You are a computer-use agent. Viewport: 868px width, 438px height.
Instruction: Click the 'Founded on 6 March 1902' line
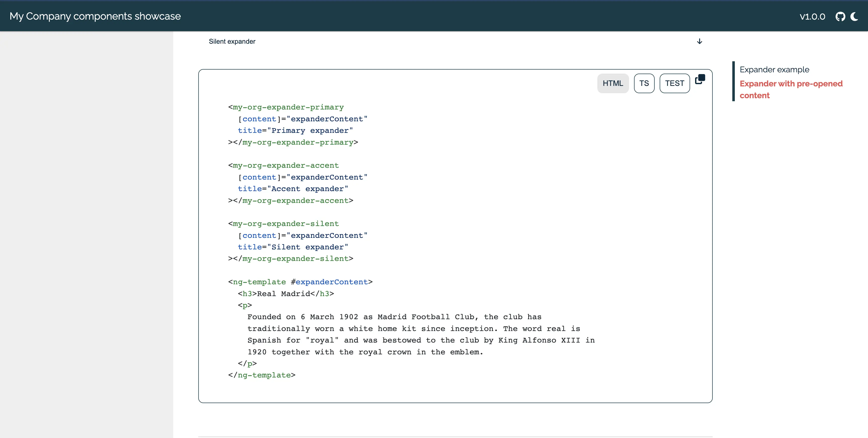[394, 317]
